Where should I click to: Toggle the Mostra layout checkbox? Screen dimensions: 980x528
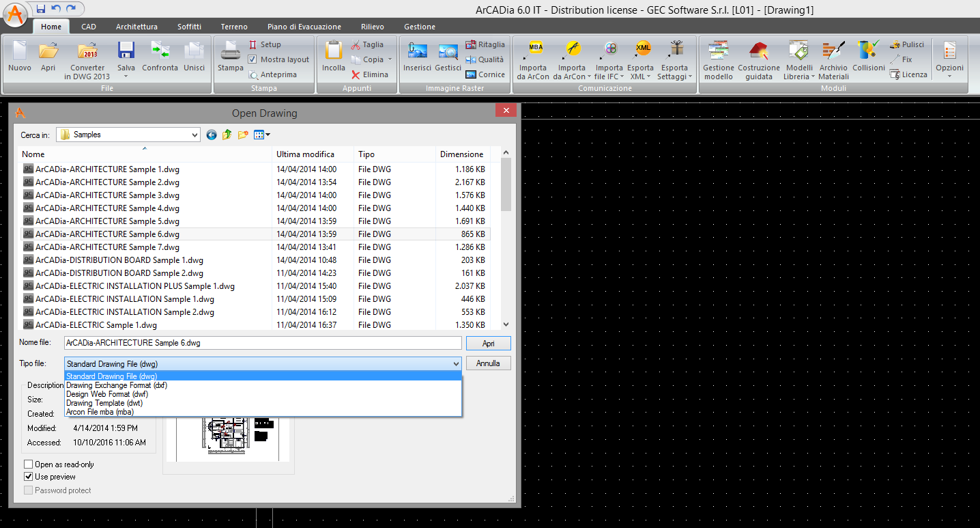[x=253, y=60]
